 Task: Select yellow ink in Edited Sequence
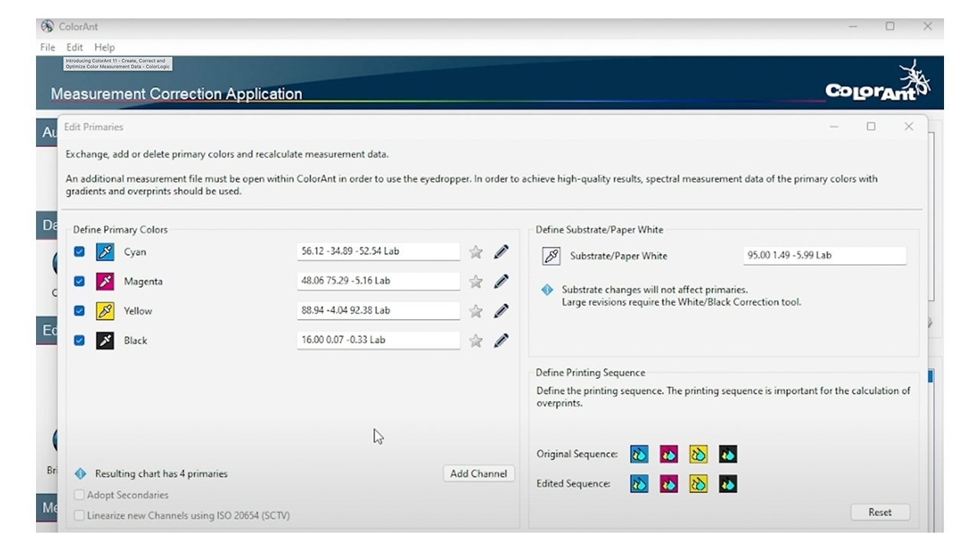(x=698, y=484)
